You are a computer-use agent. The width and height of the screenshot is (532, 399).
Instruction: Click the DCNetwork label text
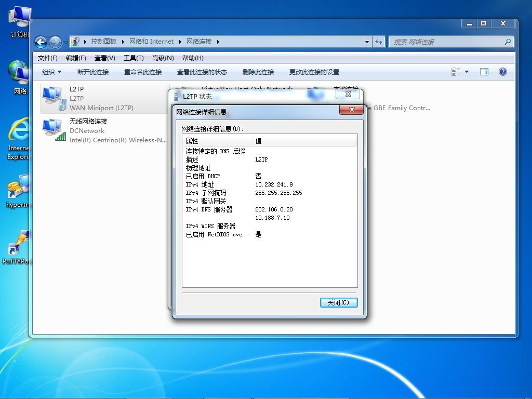click(87, 130)
